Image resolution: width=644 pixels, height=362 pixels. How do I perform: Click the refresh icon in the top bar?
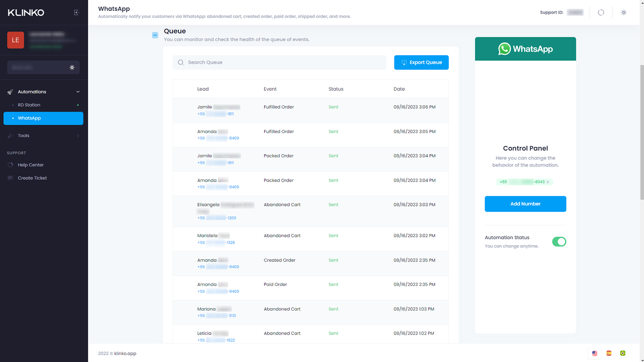tap(601, 12)
